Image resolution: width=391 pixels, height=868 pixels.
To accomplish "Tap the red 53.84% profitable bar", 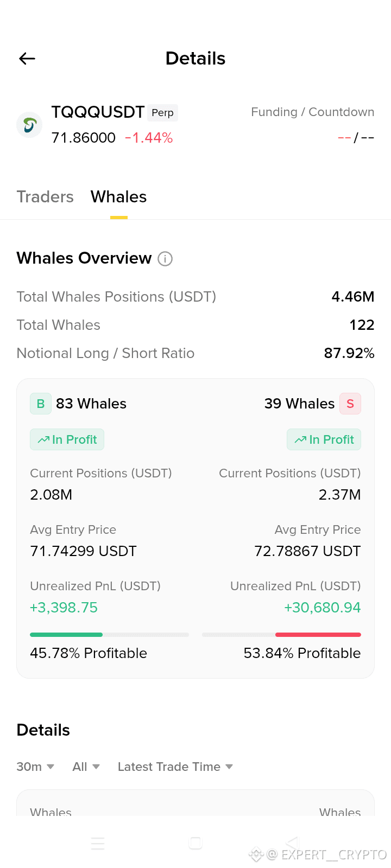I will point(318,635).
